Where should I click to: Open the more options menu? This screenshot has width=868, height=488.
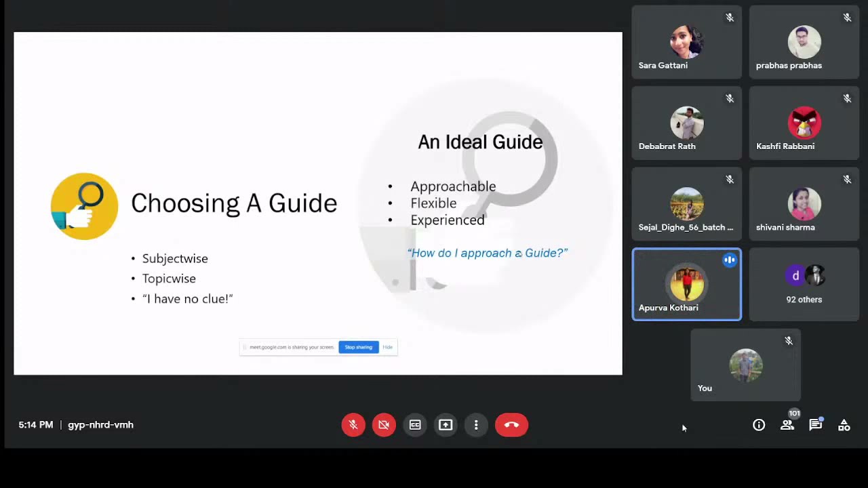pyautogui.click(x=476, y=425)
